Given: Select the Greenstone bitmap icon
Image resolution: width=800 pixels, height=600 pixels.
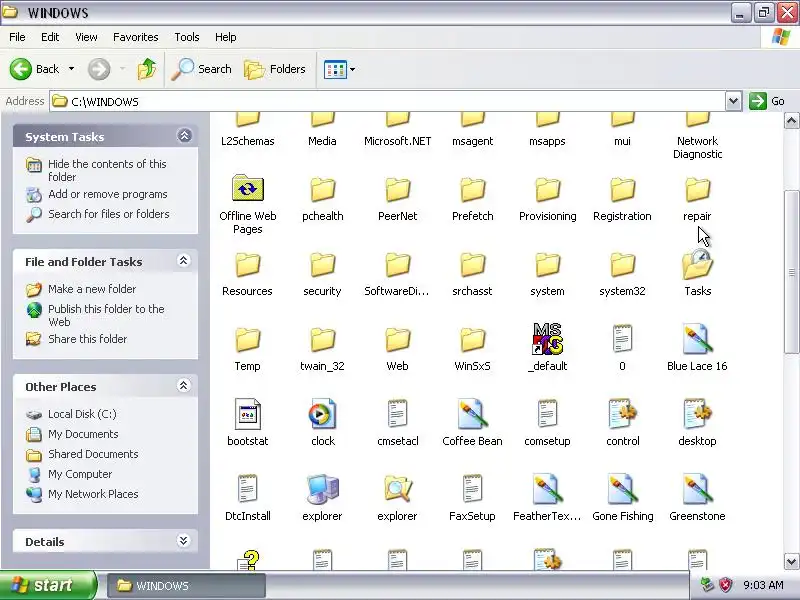Looking at the screenshot, I should pyautogui.click(x=697, y=489).
